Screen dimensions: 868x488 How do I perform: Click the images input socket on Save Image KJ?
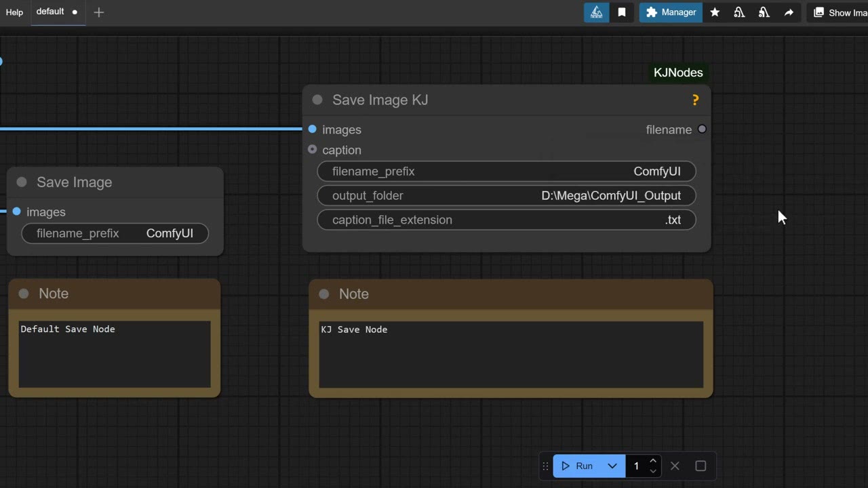[312, 129]
